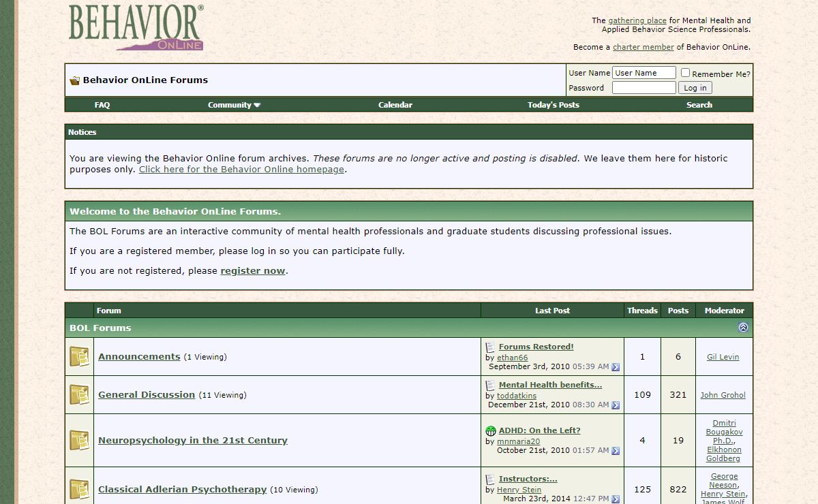Image resolution: width=818 pixels, height=504 pixels.
Task: Open Search in the navigation bar
Action: click(699, 105)
